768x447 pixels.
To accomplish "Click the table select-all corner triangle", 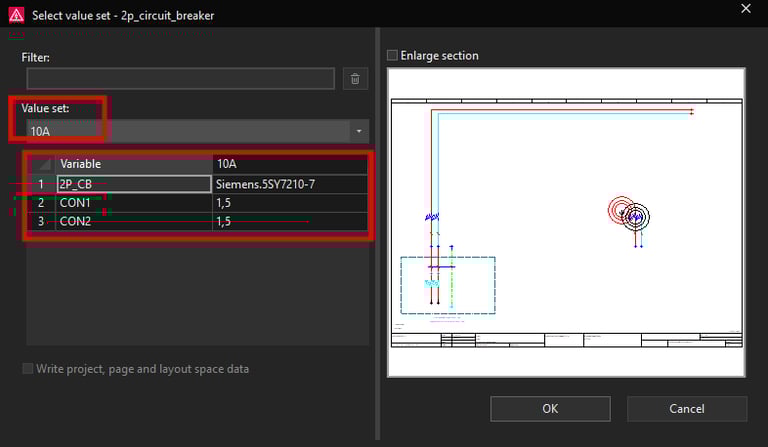I will coord(44,164).
